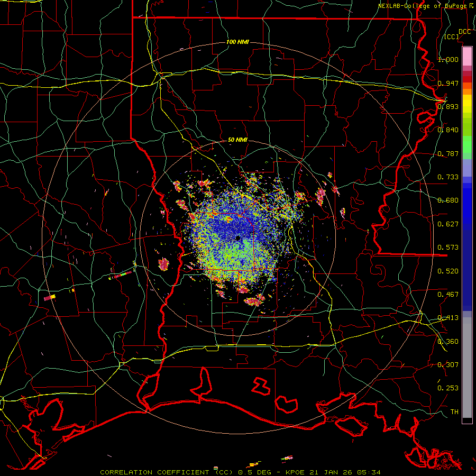
Task: Select the 0.467 legend value
Action: coord(448,295)
